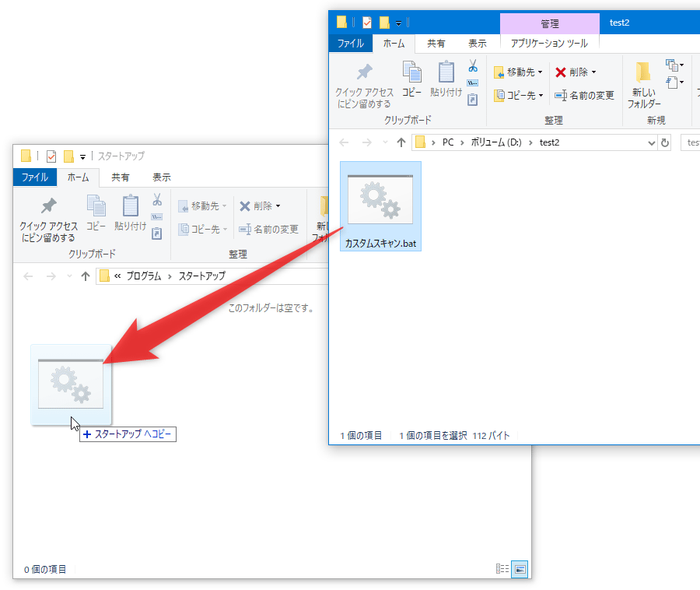The width and height of the screenshot is (700, 590).
Task: Click Paste icon in Startup window ribbon
Action: [x=131, y=213]
